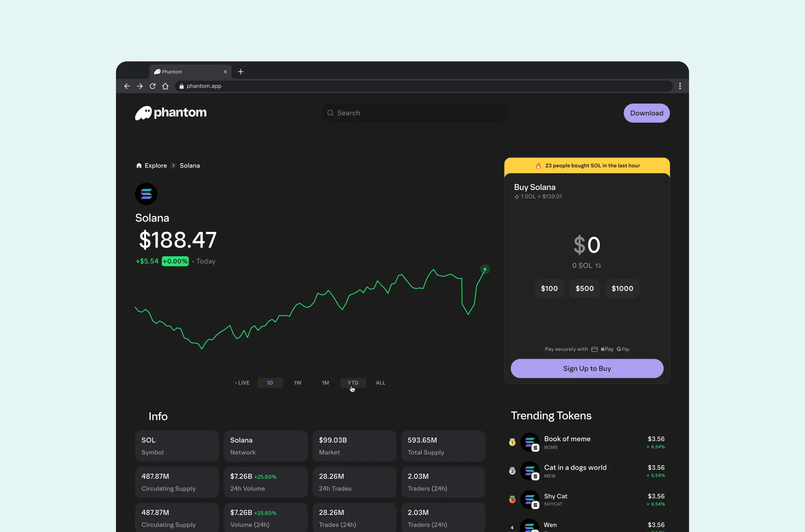Choose the $500 preset amount
805x532 pixels.
(585, 289)
